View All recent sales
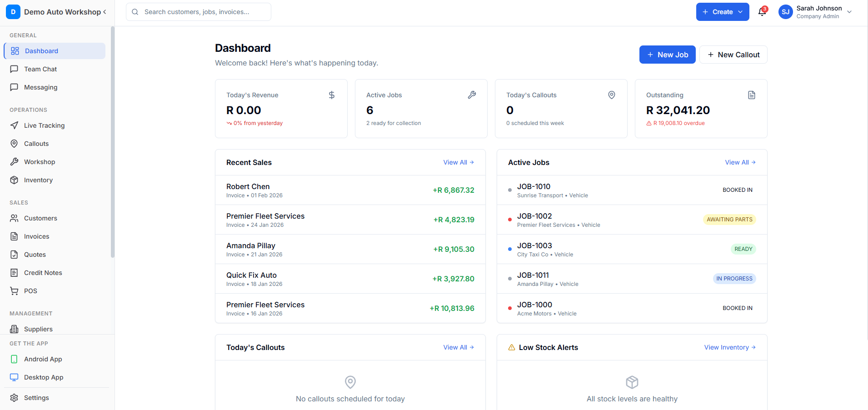Viewport: 868px width, 410px height. click(458, 162)
